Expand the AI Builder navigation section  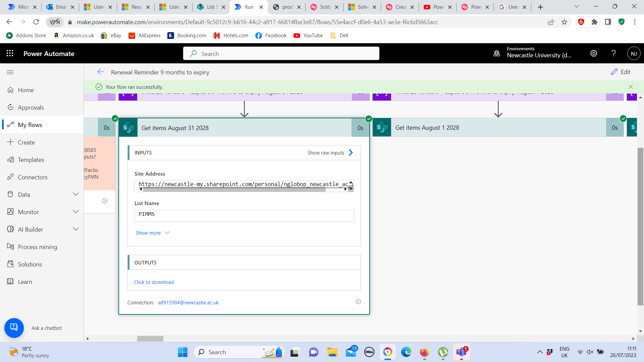click(x=76, y=229)
